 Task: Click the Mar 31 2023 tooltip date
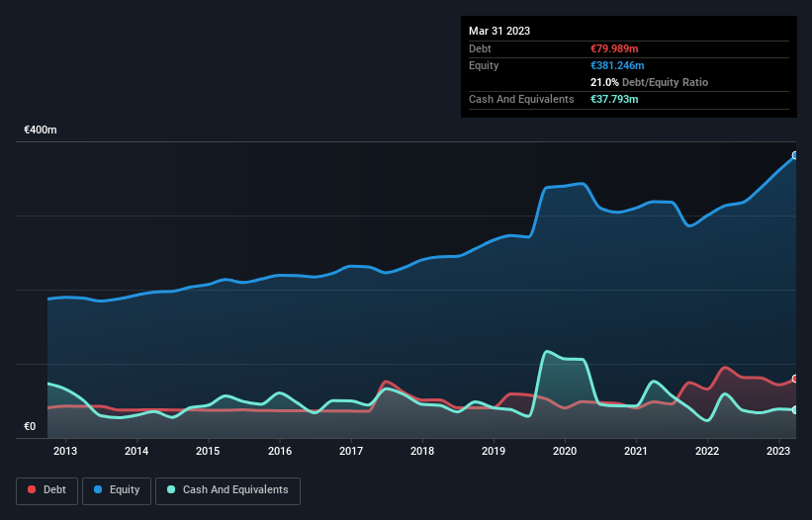click(499, 31)
